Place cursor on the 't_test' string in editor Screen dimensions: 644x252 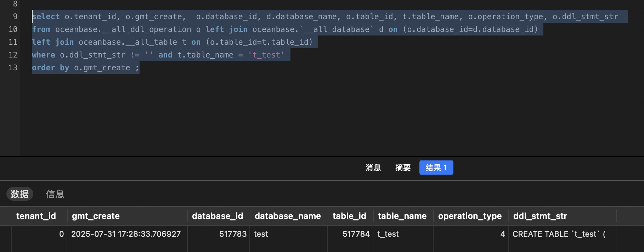coord(266,55)
